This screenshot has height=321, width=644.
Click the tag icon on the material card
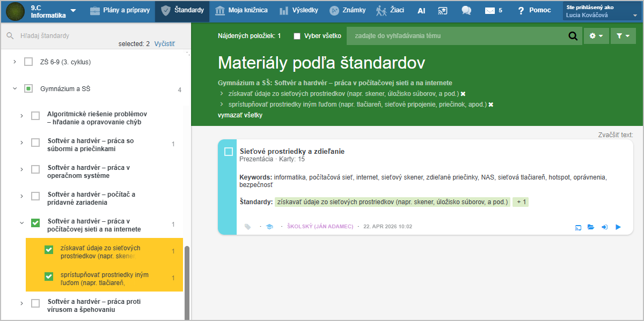pos(247,227)
